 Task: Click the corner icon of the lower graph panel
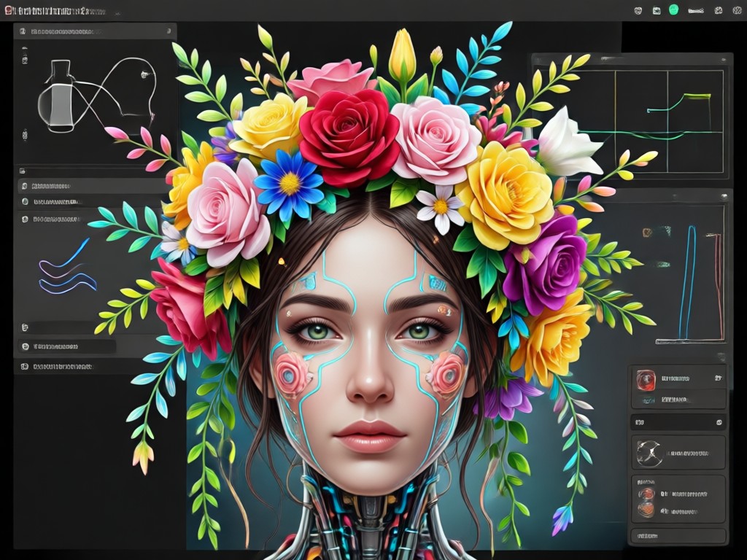pyautogui.click(x=724, y=196)
